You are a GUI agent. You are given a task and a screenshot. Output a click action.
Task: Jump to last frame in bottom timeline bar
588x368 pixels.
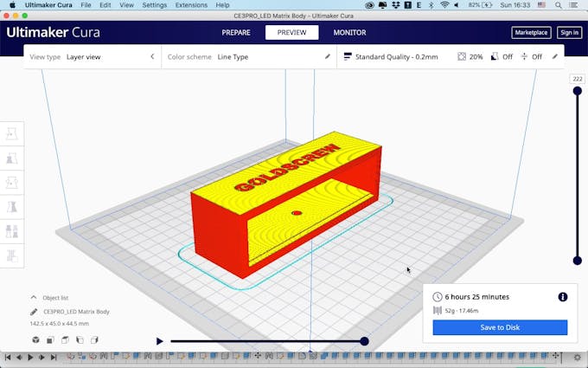54,357
